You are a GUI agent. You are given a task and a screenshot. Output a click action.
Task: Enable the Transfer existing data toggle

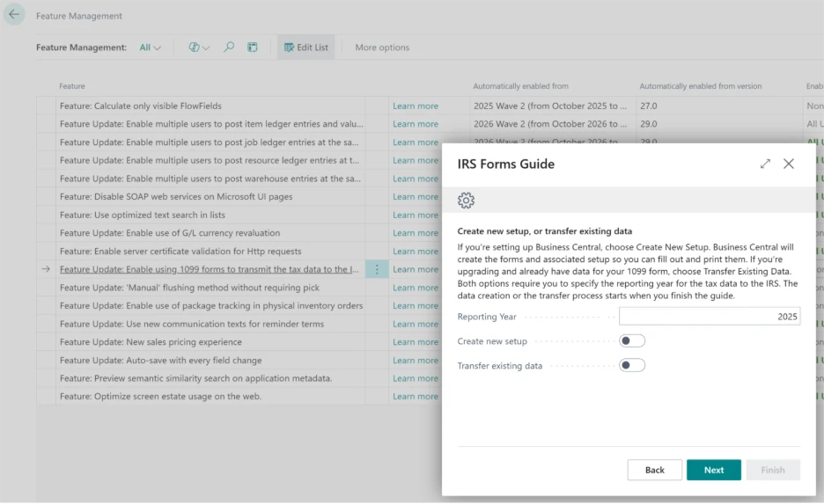pos(632,366)
